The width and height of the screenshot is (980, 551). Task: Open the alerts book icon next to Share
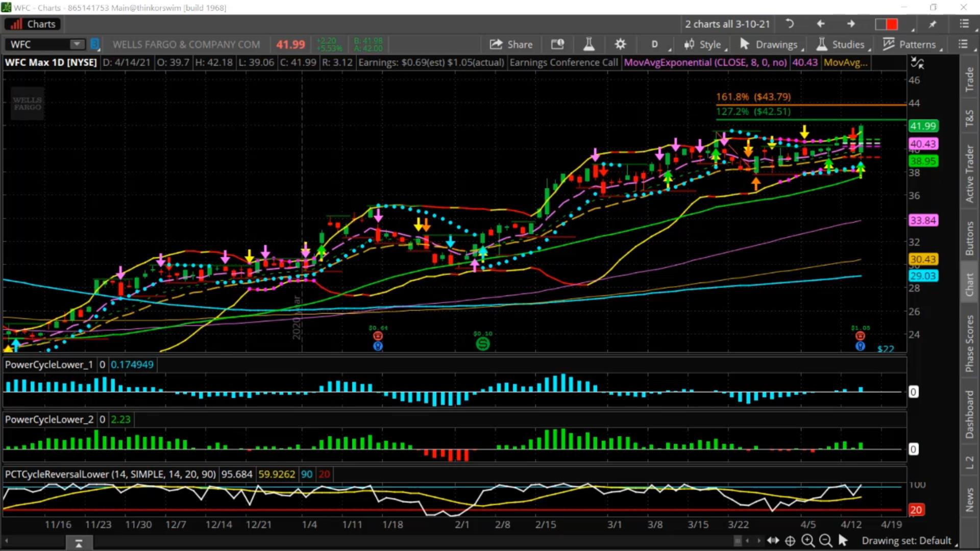[557, 44]
